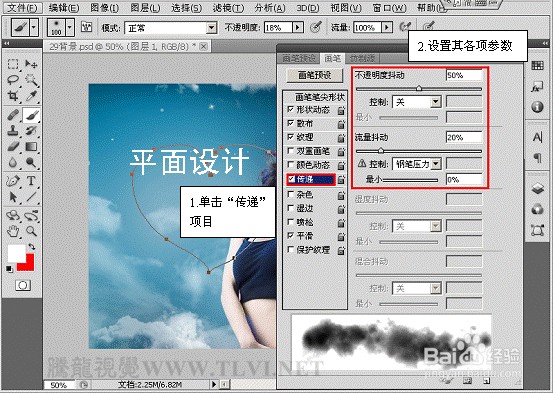Open the Layers panel icon in dock

(537, 188)
